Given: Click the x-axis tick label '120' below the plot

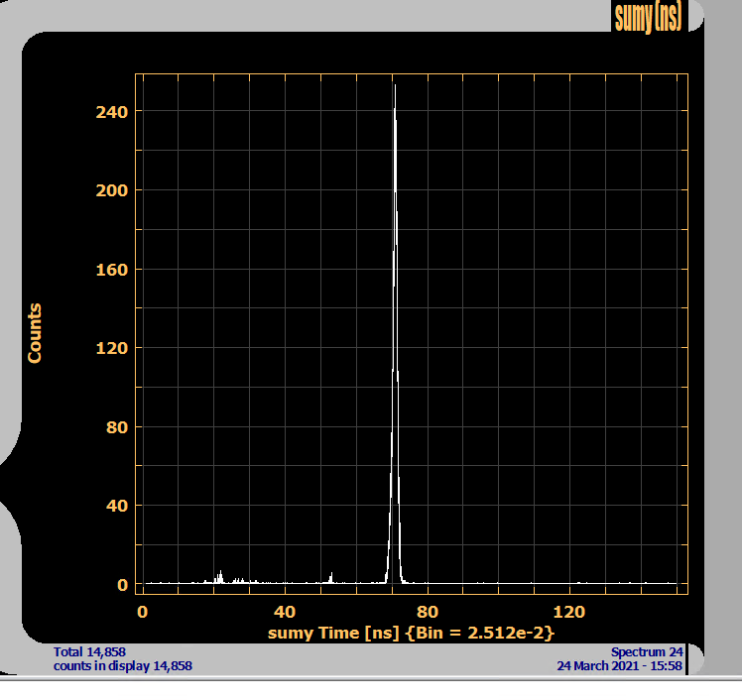Looking at the screenshot, I should pyautogui.click(x=569, y=612).
